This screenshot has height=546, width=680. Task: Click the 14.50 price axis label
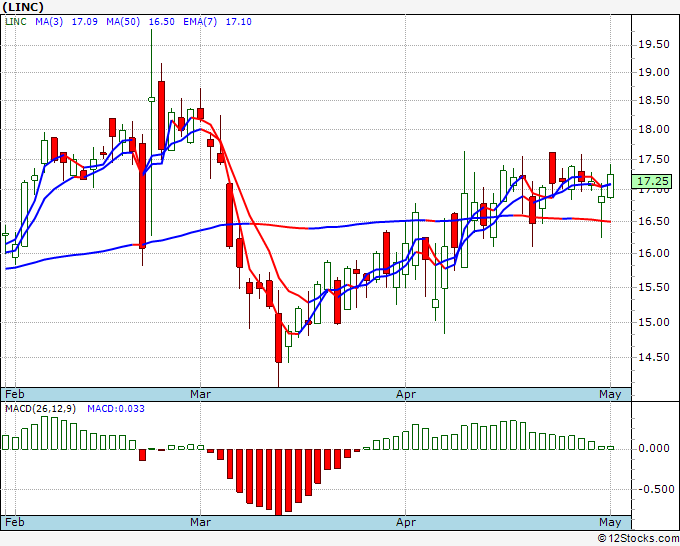coord(654,357)
